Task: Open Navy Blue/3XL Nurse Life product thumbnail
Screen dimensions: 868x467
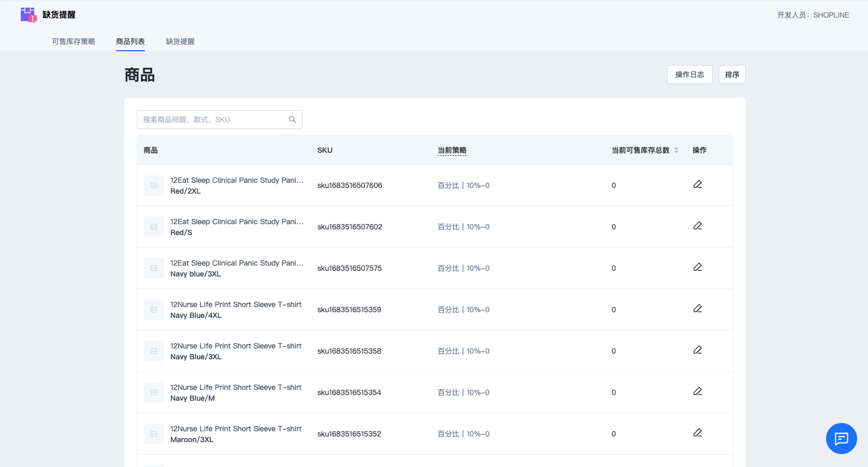Action: click(x=154, y=351)
